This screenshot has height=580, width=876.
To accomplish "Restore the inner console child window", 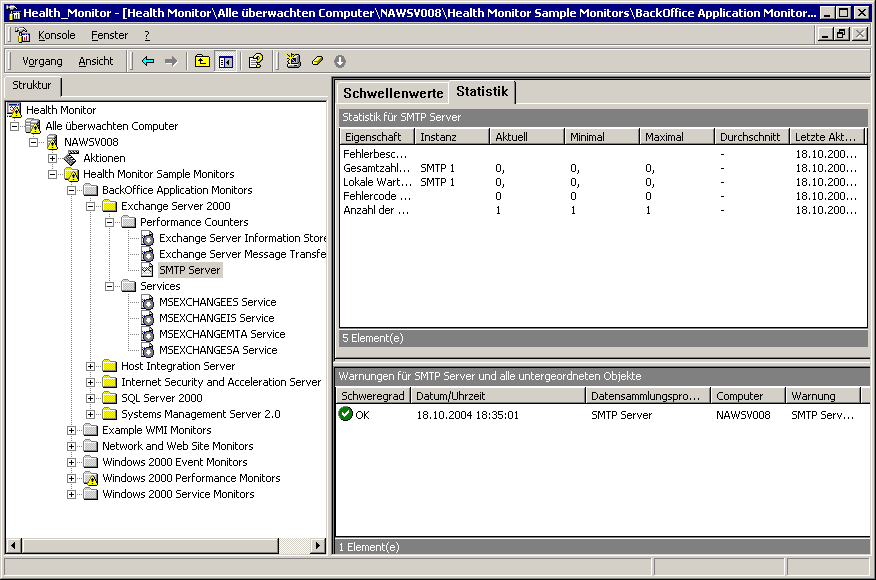I will click(842, 34).
